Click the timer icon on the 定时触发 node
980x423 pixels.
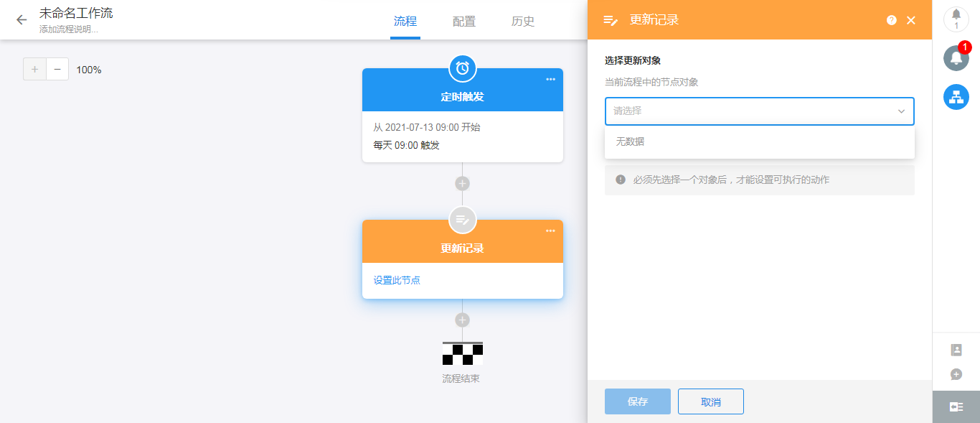pyautogui.click(x=463, y=69)
